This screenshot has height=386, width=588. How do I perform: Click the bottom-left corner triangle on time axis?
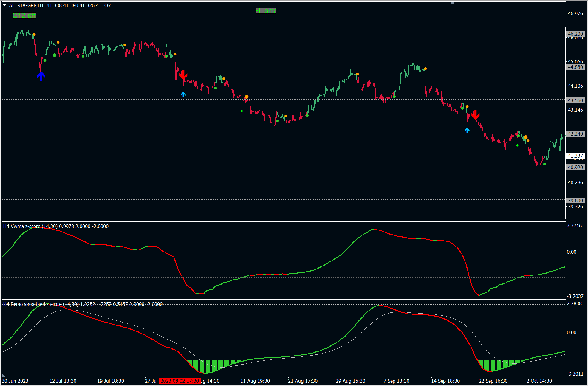(4, 375)
